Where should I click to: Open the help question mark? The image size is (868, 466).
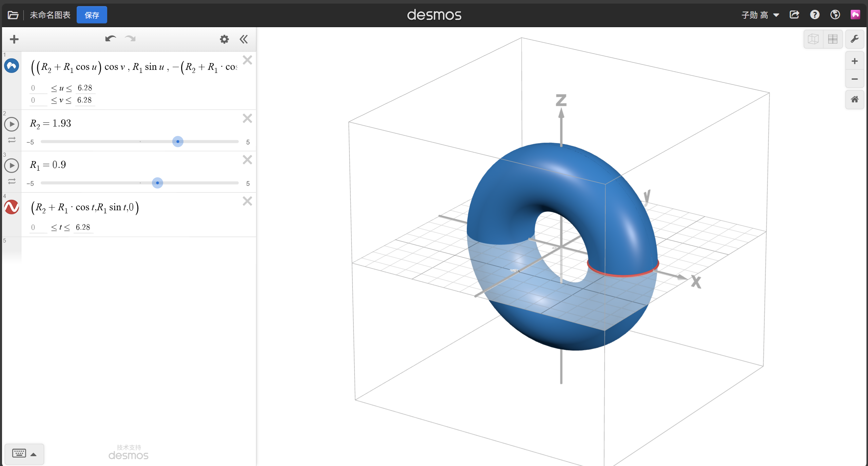click(815, 15)
